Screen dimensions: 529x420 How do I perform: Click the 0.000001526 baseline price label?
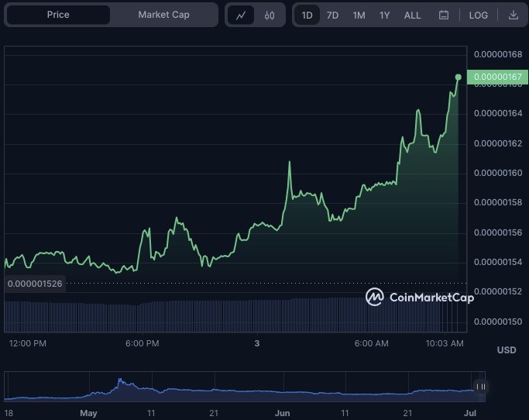click(35, 284)
